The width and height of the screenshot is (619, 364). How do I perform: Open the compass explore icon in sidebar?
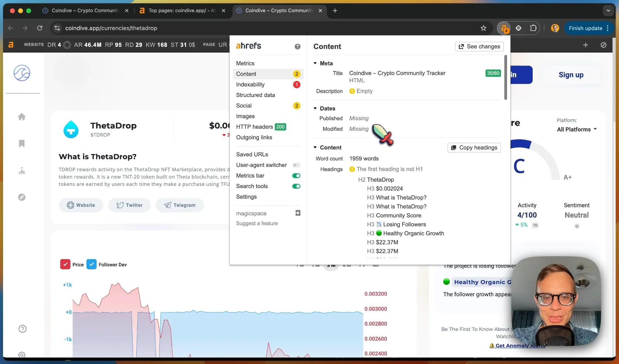point(22,197)
